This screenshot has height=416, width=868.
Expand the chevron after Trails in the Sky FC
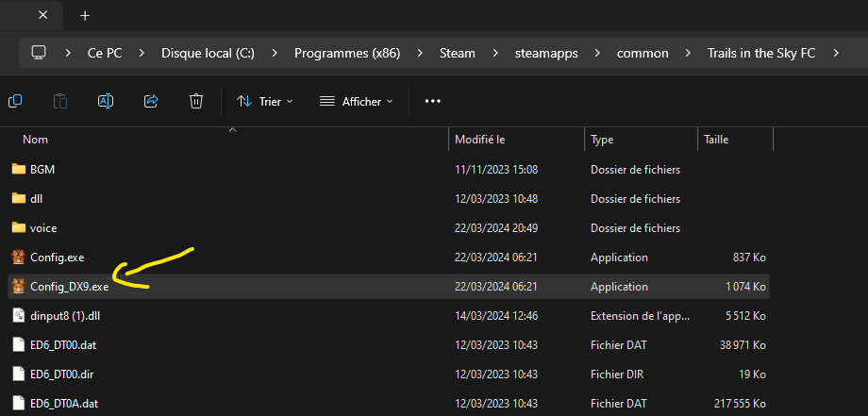835,53
